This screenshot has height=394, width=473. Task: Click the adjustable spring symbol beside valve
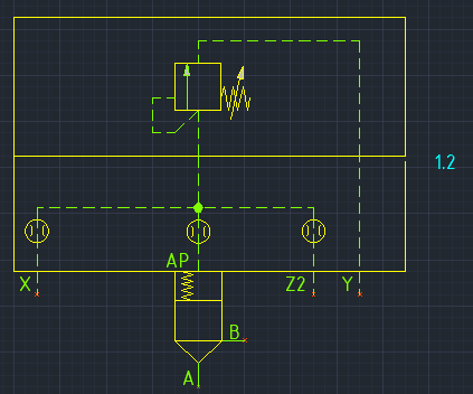pos(236,93)
